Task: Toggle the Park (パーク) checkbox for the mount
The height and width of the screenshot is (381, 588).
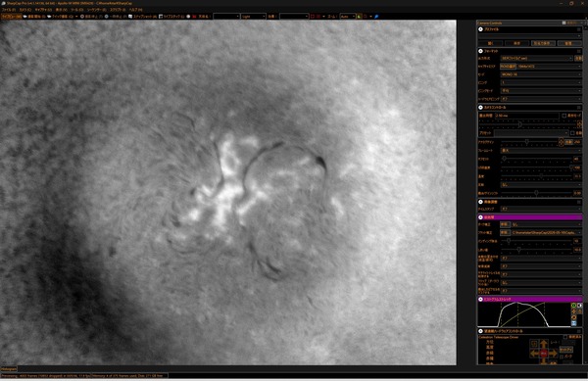Action: (562, 357)
